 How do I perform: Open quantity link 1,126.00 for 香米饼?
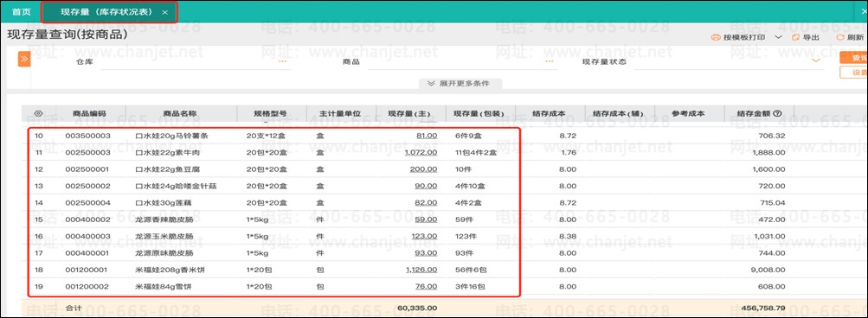421,270
